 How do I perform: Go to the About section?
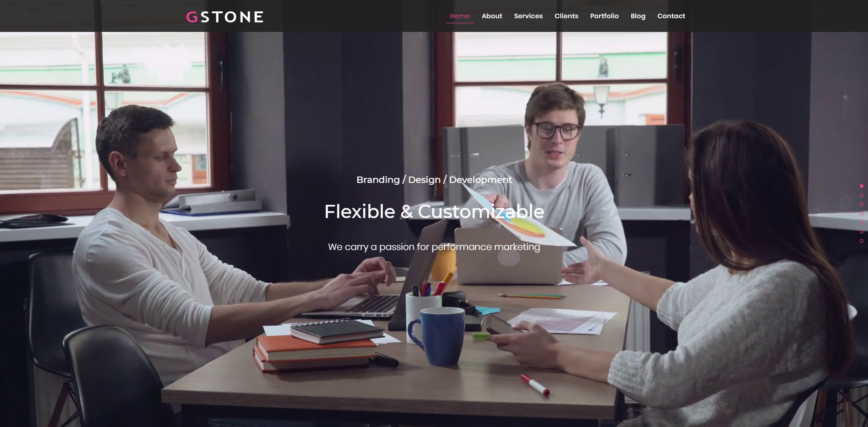coord(492,16)
